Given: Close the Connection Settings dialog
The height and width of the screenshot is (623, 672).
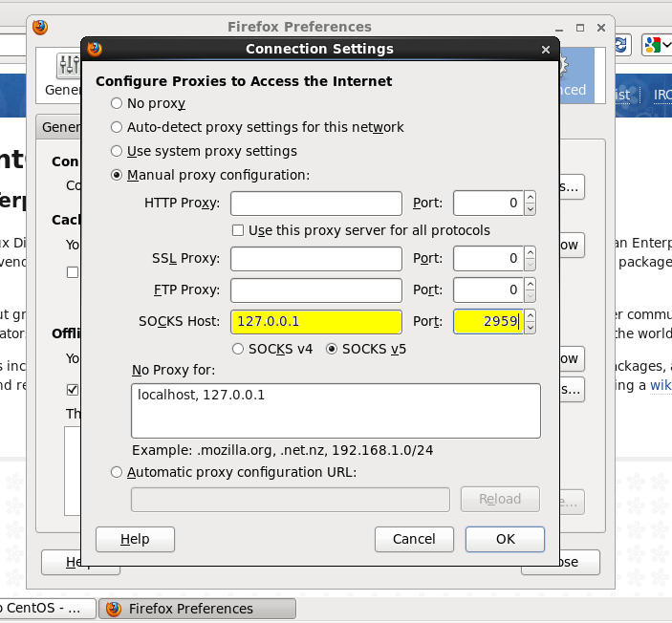Looking at the screenshot, I should (546, 50).
